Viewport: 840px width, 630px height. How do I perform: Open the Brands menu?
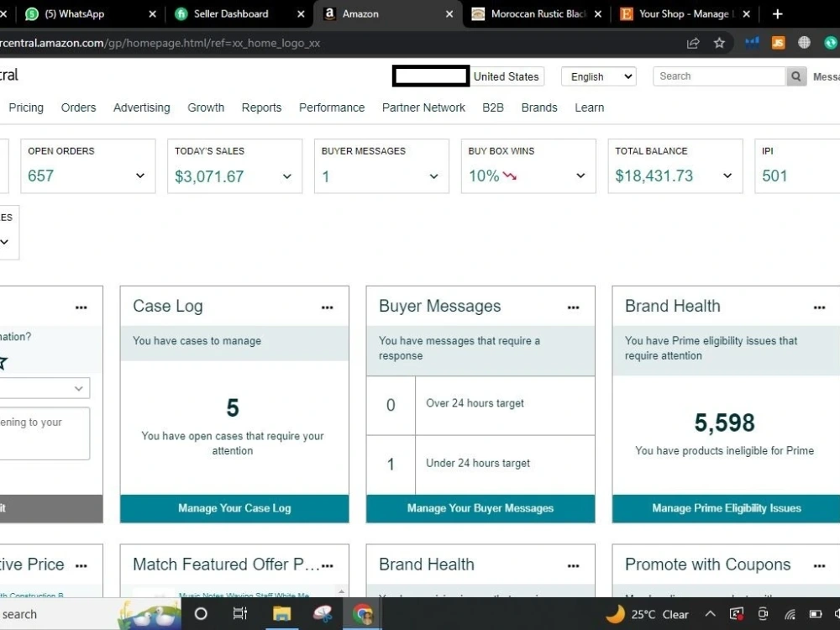tap(539, 108)
